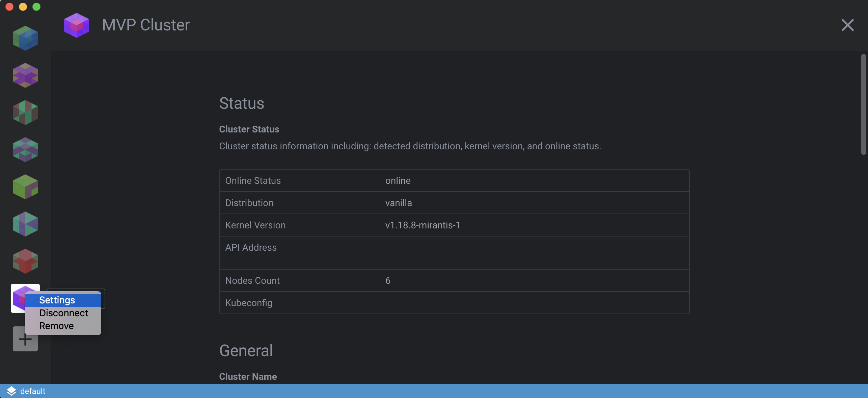Click the MVP Cluster logo icon in header
This screenshot has width=868, height=398.
77,25
